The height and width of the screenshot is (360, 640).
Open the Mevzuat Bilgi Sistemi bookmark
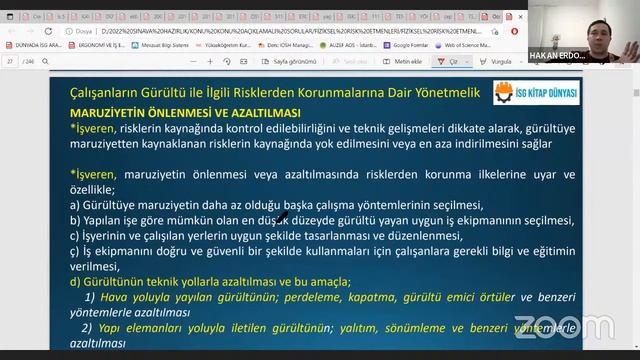tap(160, 45)
